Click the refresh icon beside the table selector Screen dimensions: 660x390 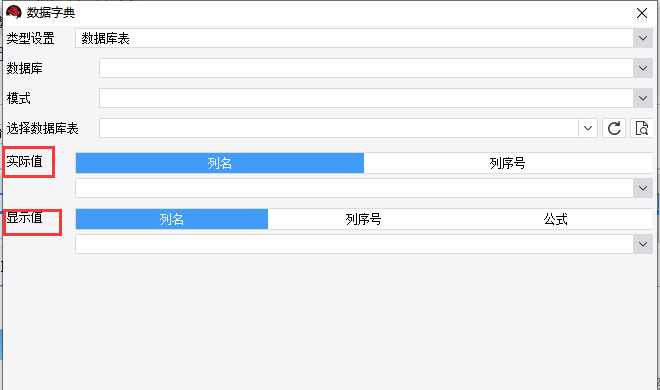[614, 128]
